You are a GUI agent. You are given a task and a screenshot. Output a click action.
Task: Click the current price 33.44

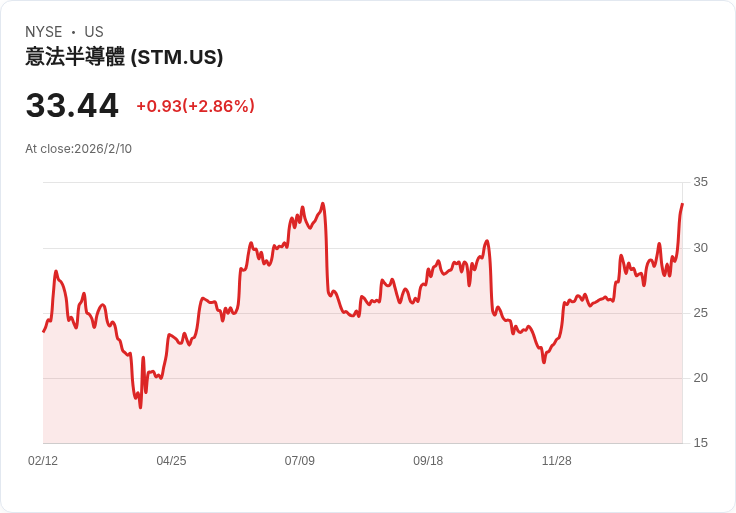(x=72, y=105)
